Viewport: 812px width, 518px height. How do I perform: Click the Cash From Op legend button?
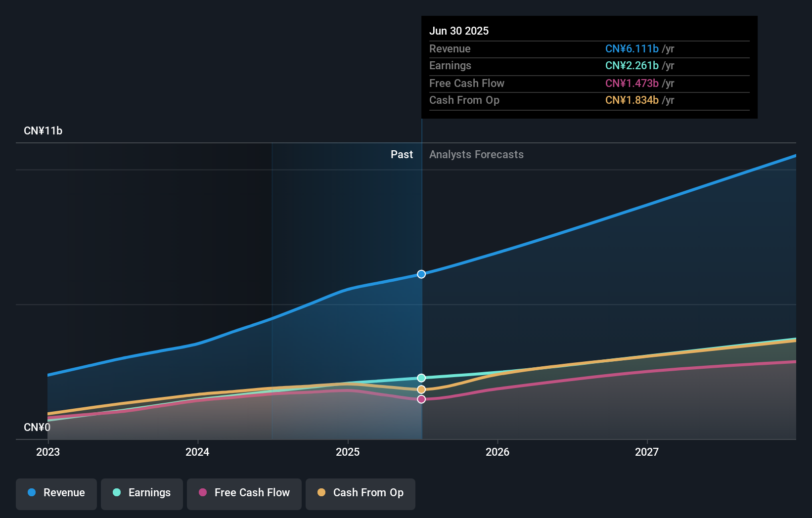[360, 493]
